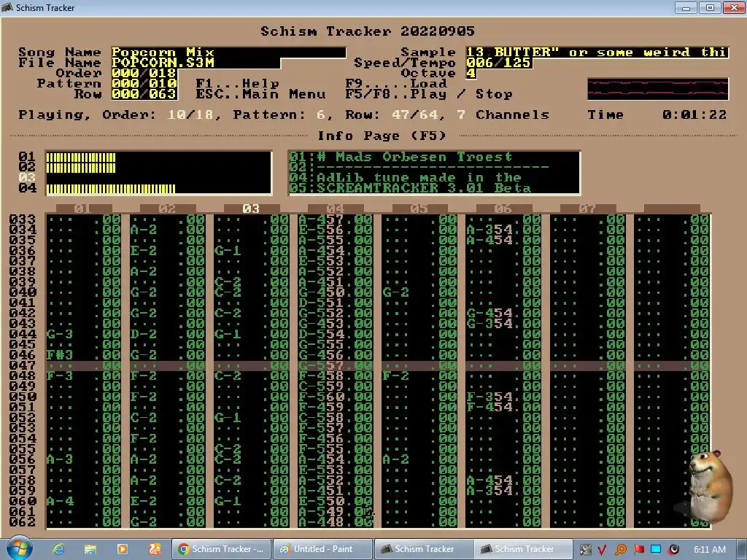The image size is (747, 560).
Task: Open the speaker volume tray icon
Action: (673, 550)
